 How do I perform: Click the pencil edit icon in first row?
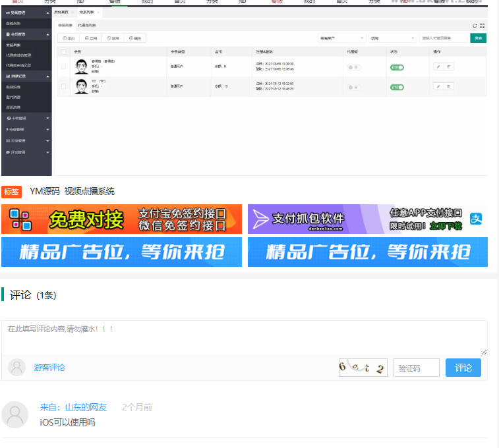coord(438,67)
